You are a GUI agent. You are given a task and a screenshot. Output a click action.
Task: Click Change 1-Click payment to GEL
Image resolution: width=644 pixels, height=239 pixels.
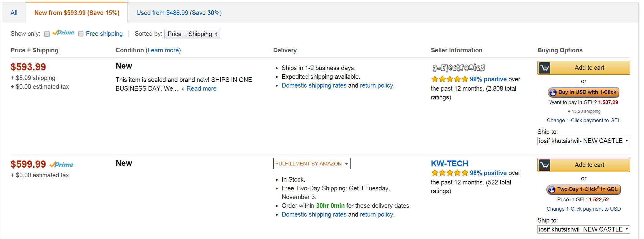[x=583, y=120]
